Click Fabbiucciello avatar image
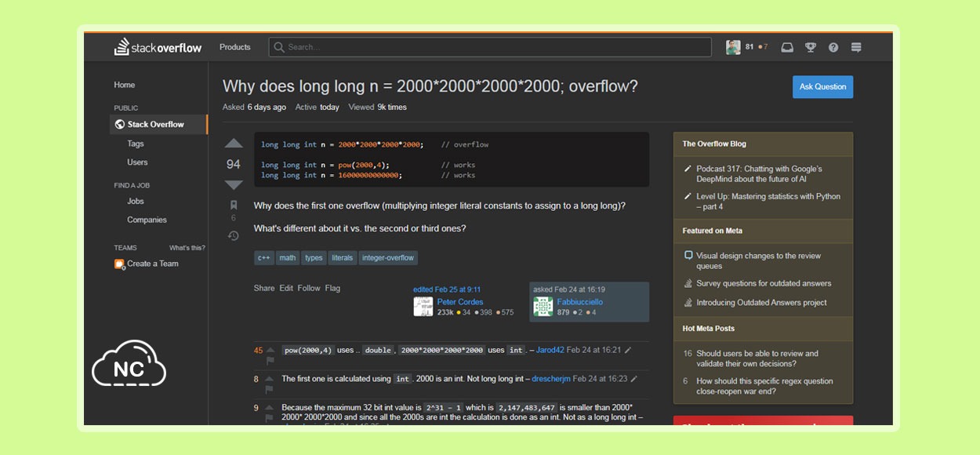Image resolution: width=980 pixels, height=455 pixels. [543, 307]
